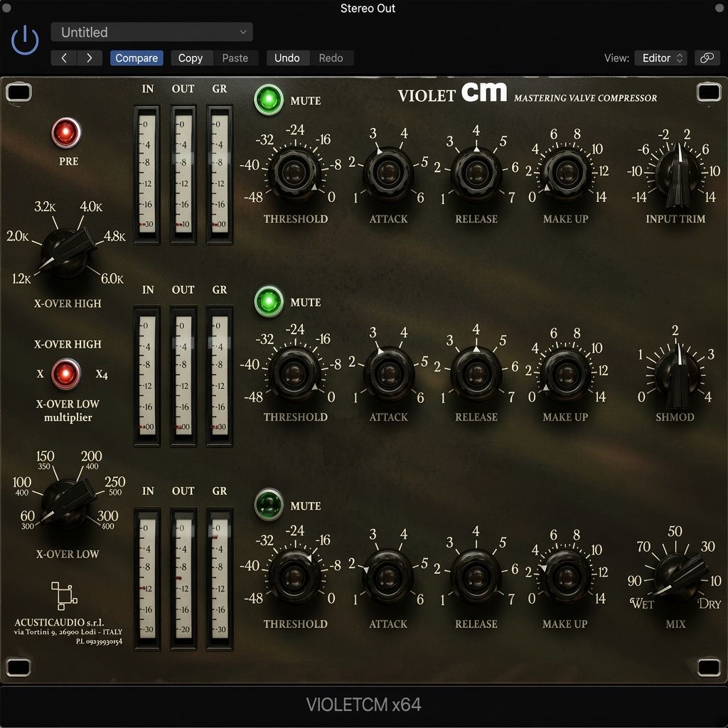Click the 'MASTERING VALVE COMPRESSOR' text
Screen dimensions: 728x728
585,98
